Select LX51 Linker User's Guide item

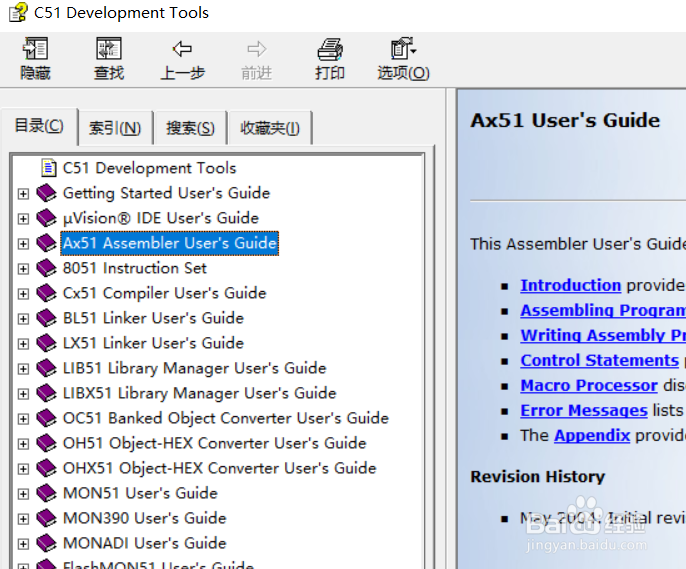click(x=153, y=343)
